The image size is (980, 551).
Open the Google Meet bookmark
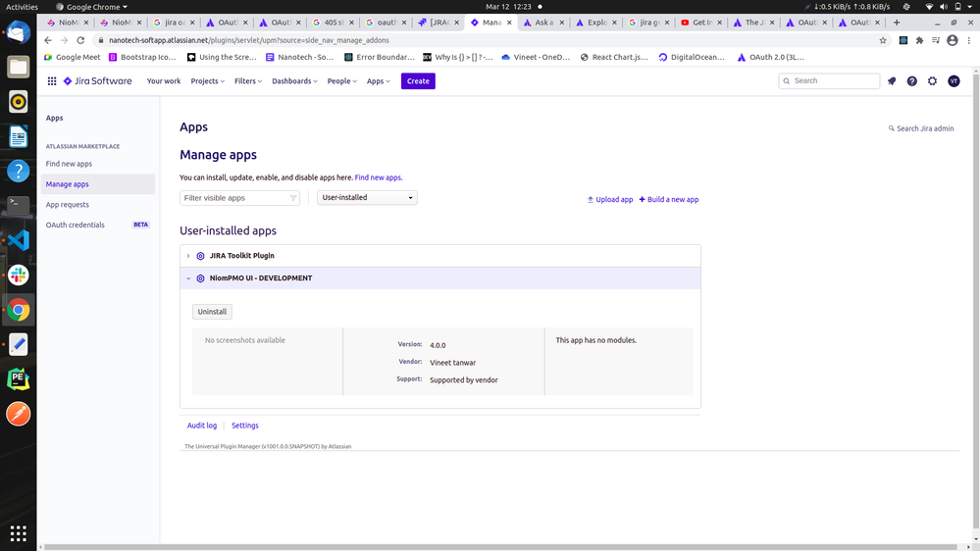point(72,57)
